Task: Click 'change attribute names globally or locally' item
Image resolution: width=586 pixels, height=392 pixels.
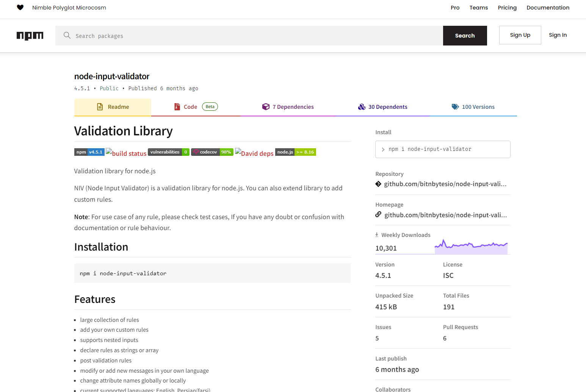Action: (x=133, y=381)
